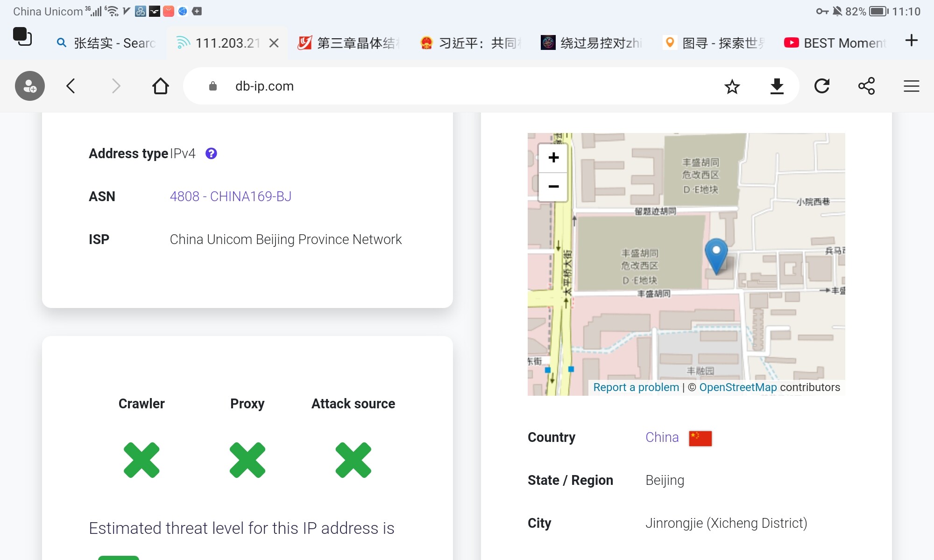Zoom in on the map
The width and height of the screenshot is (934, 560).
click(553, 158)
